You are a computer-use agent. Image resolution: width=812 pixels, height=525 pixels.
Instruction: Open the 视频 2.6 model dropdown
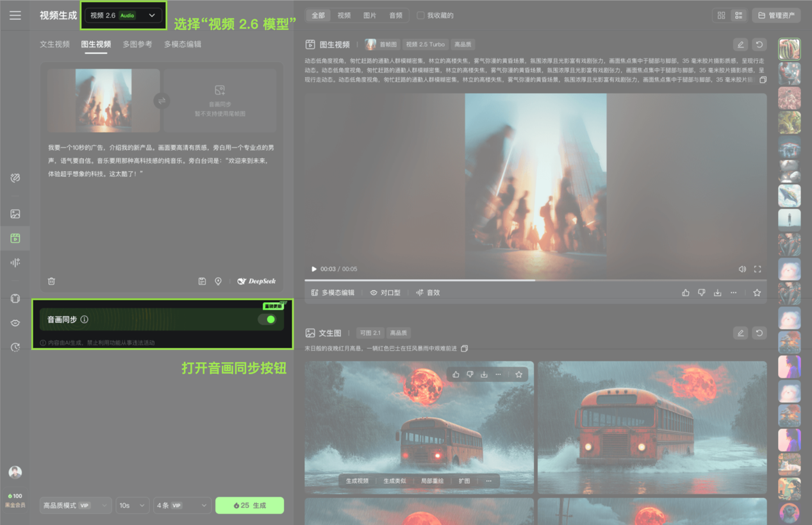coord(123,14)
